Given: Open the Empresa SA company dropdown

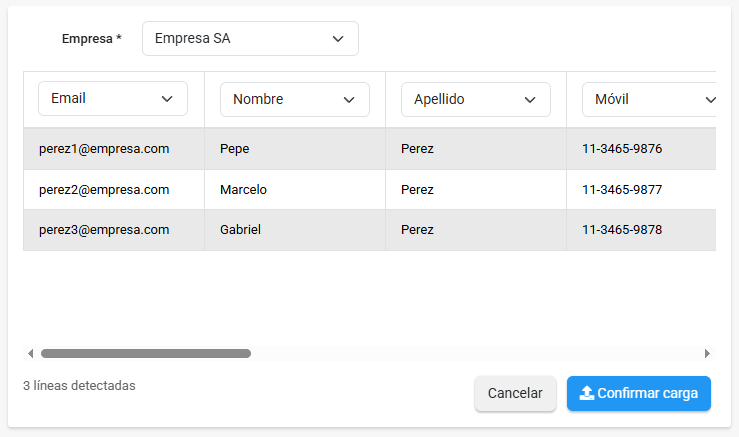Looking at the screenshot, I should 250,39.
